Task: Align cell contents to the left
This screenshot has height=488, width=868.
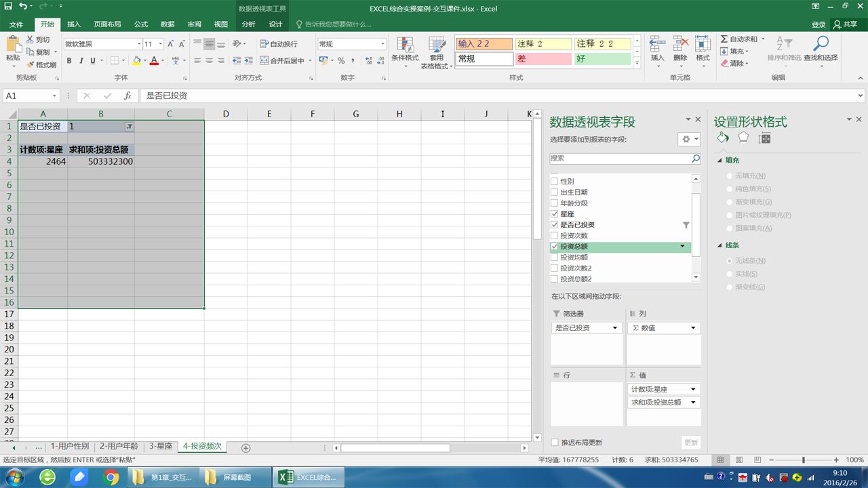Action: pyautogui.click(x=197, y=61)
